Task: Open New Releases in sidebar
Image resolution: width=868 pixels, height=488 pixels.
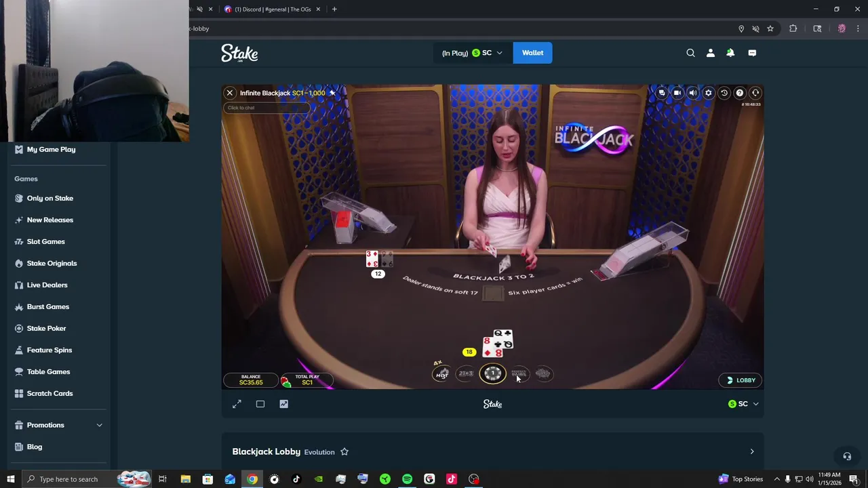Action: click(x=50, y=220)
